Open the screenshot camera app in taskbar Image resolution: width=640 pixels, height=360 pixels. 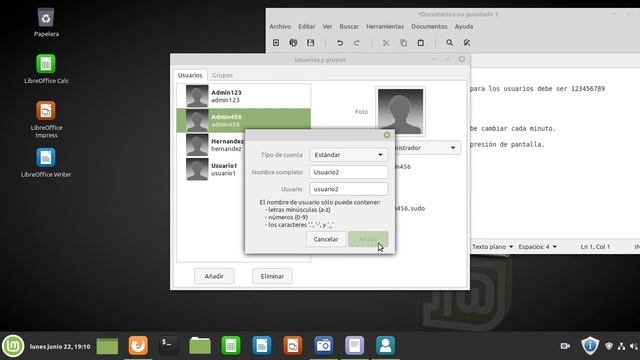[324, 346]
